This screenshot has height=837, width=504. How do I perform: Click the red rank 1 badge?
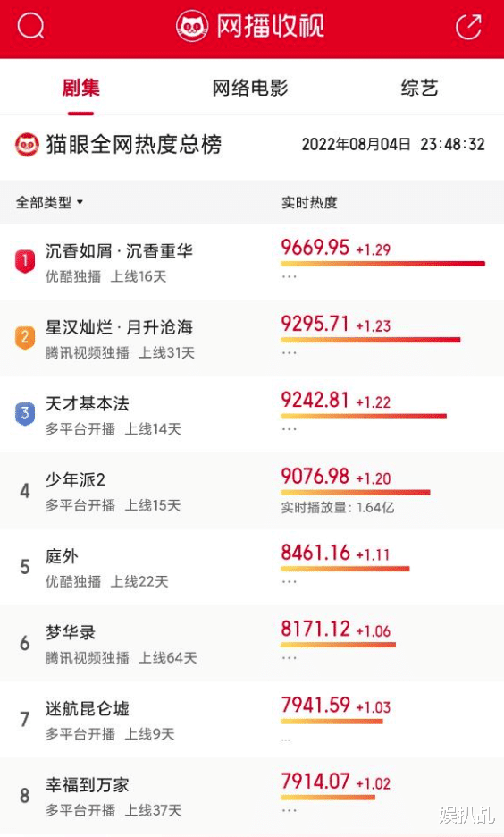click(x=24, y=261)
